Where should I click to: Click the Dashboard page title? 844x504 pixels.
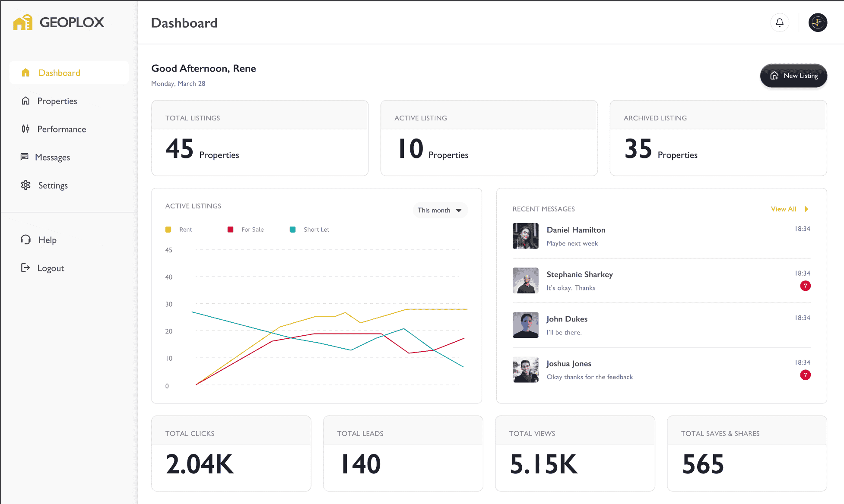pyautogui.click(x=184, y=23)
